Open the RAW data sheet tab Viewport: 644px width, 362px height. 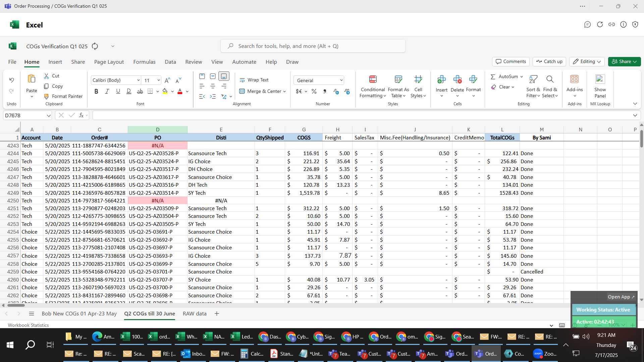[x=195, y=313]
